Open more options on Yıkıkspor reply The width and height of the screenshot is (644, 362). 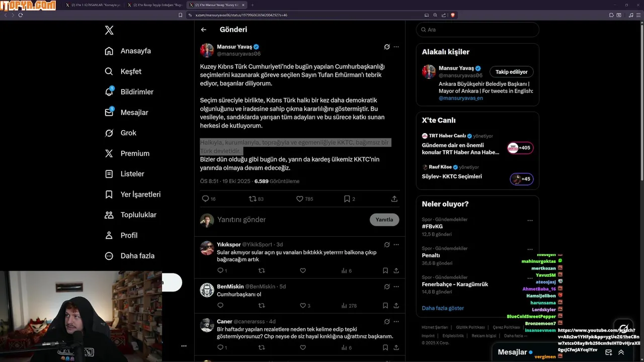(x=396, y=244)
